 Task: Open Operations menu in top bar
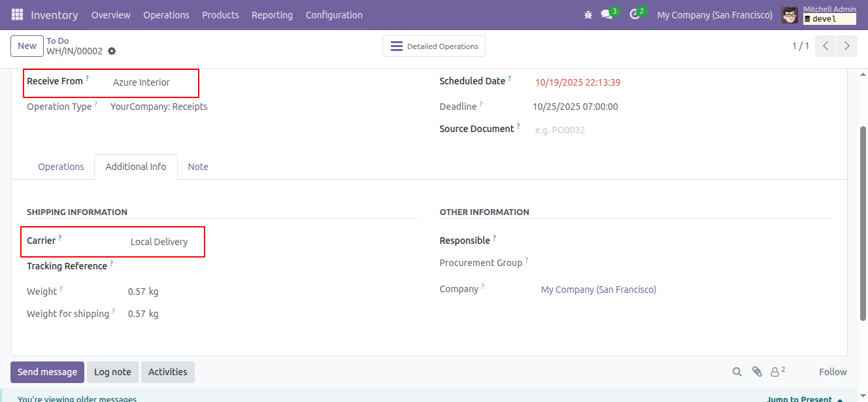(166, 14)
